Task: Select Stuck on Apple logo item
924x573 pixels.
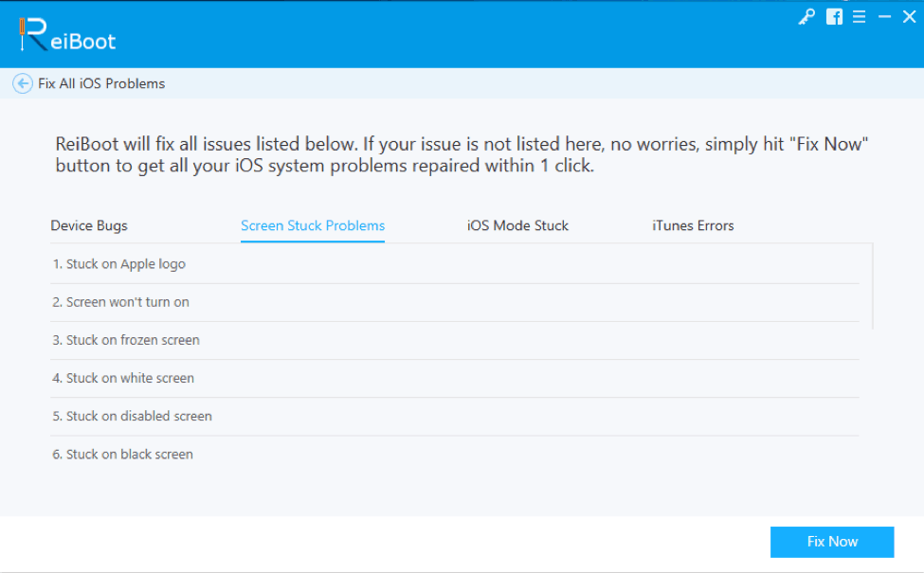Action: click(119, 264)
